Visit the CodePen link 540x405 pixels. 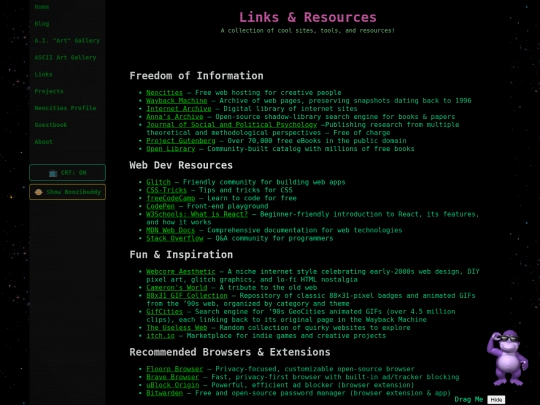[x=160, y=206]
